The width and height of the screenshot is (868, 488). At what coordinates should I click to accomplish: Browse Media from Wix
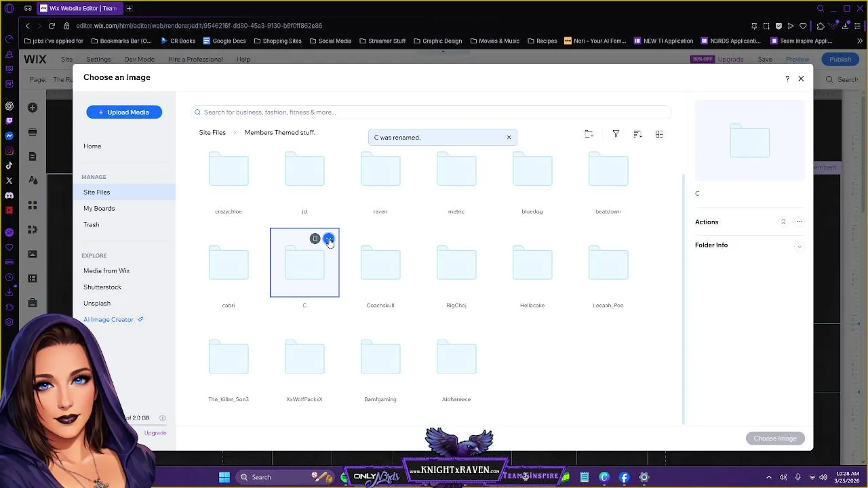tap(106, 271)
